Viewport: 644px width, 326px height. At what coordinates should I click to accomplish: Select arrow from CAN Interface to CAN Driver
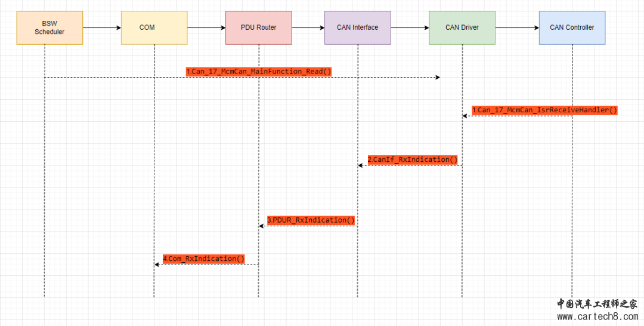click(x=409, y=27)
